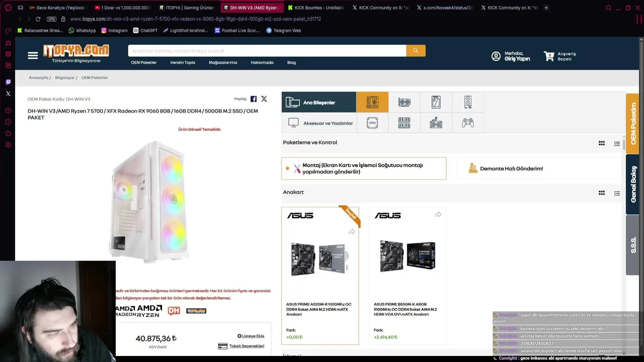
Task: Open the user account Giriş Yapın icon
Action: (x=496, y=56)
